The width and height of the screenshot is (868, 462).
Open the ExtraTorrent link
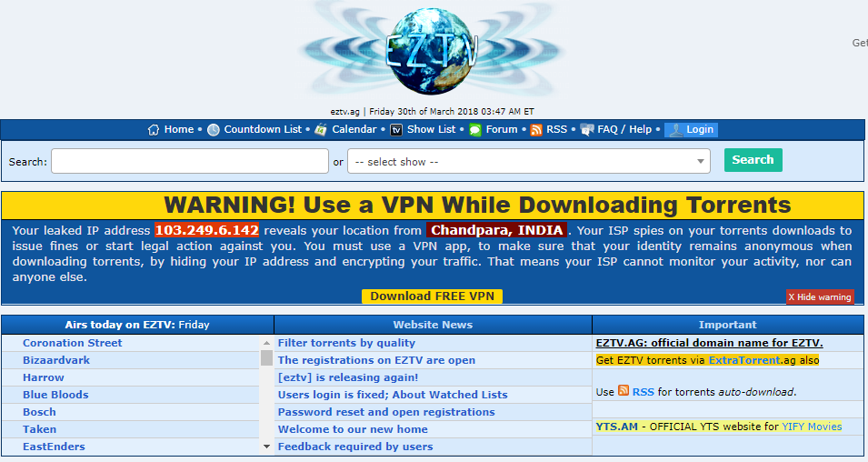pyautogui.click(x=744, y=360)
